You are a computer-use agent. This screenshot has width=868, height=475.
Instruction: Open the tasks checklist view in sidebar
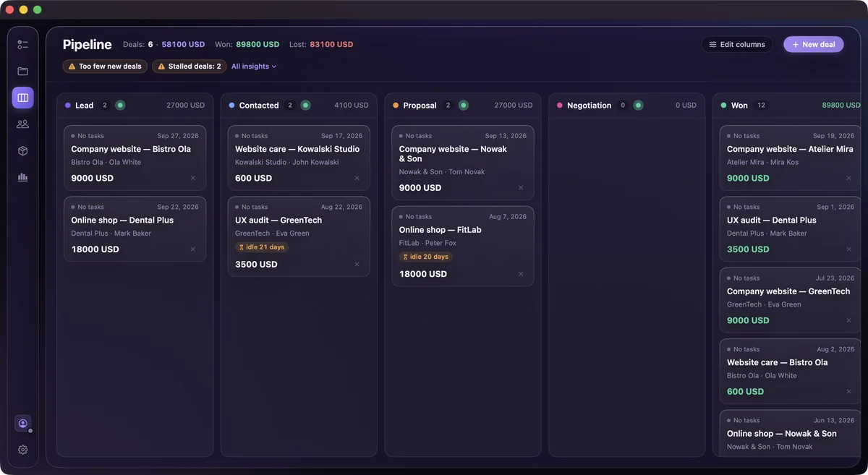[x=22, y=45]
